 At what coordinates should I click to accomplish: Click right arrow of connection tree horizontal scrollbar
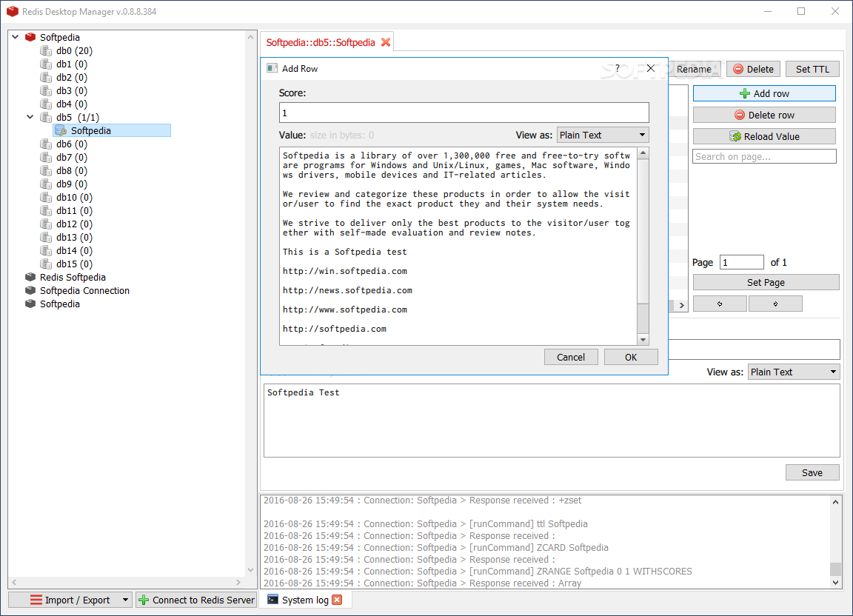click(x=238, y=582)
